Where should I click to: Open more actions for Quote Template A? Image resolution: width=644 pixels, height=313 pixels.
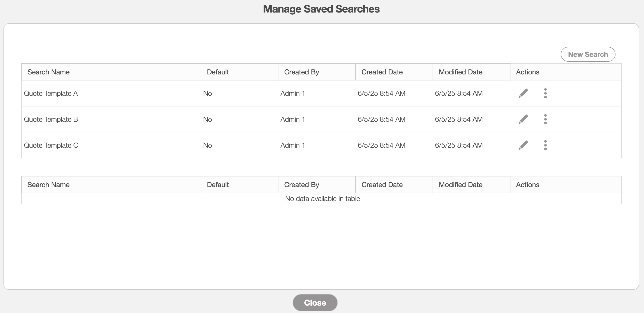545,93
